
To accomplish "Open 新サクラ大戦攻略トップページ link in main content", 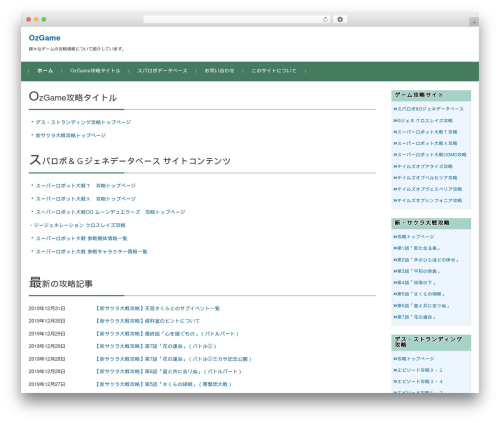I will click(x=71, y=135).
